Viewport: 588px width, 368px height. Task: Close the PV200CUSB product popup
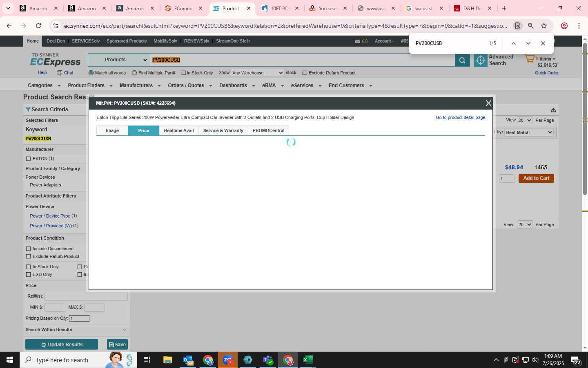point(488,103)
